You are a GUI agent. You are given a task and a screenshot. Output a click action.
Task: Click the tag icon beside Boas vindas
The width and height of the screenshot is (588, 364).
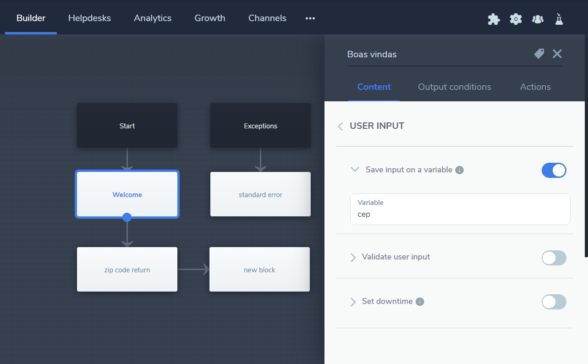click(539, 54)
